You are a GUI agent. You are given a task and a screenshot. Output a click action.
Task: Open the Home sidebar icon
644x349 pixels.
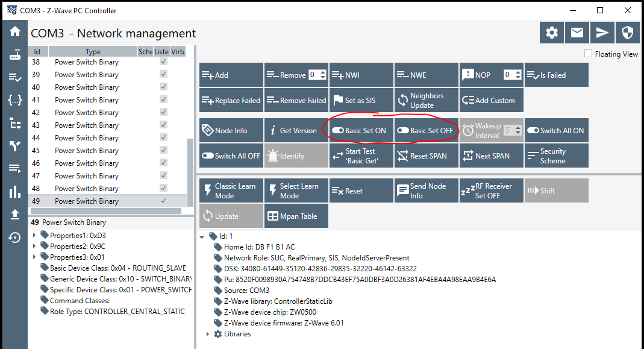(15, 31)
